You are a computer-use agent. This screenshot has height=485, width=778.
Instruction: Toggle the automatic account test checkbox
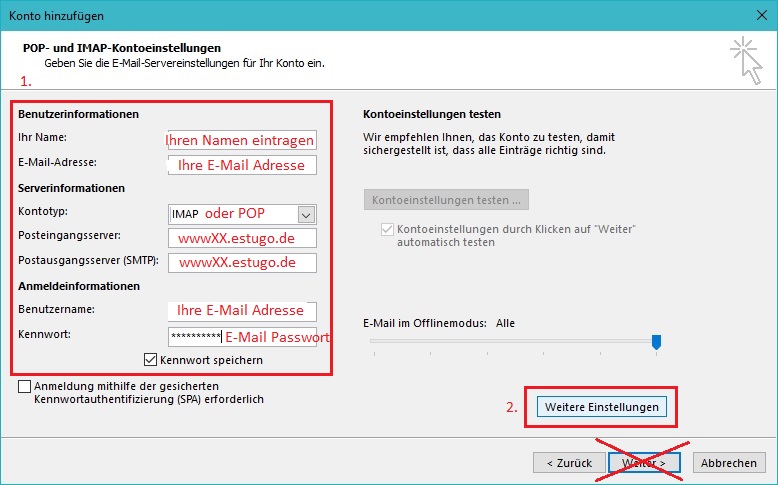coord(387,230)
